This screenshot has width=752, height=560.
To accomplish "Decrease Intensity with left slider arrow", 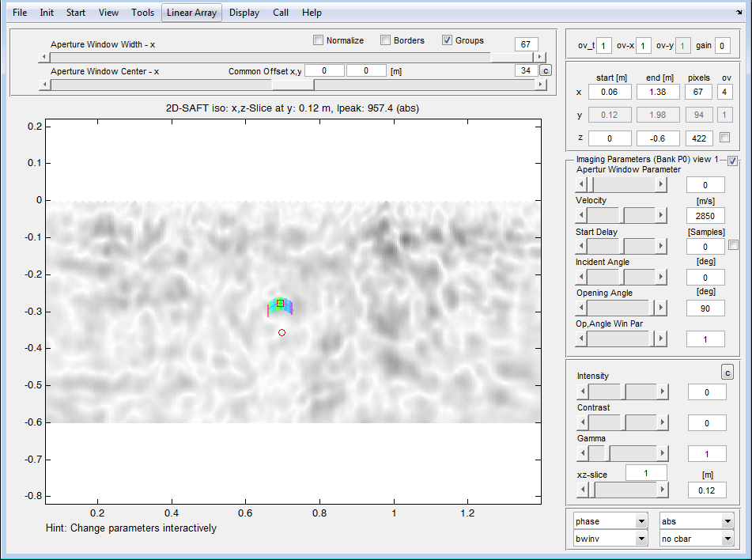I will click(583, 392).
